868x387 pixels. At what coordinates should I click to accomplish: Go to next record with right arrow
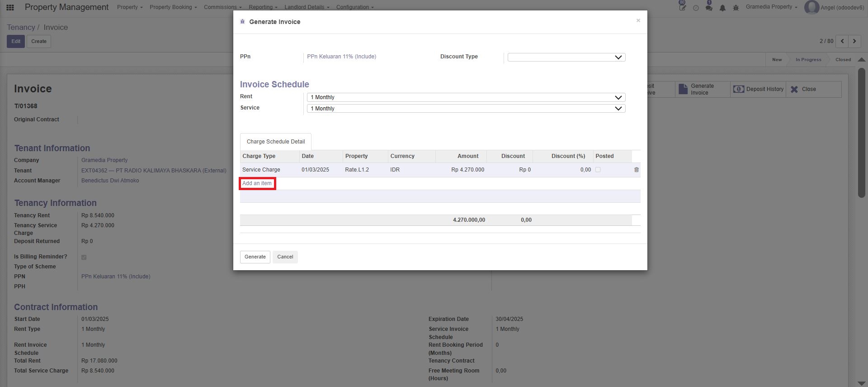tap(854, 41)
